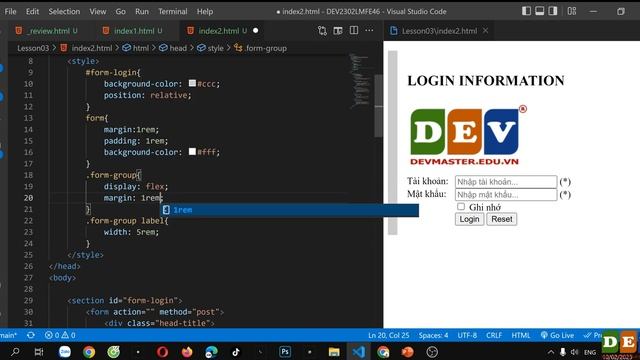Open the View menu
The height and width of the screenshot is (360, 640).
click(98, 11)
